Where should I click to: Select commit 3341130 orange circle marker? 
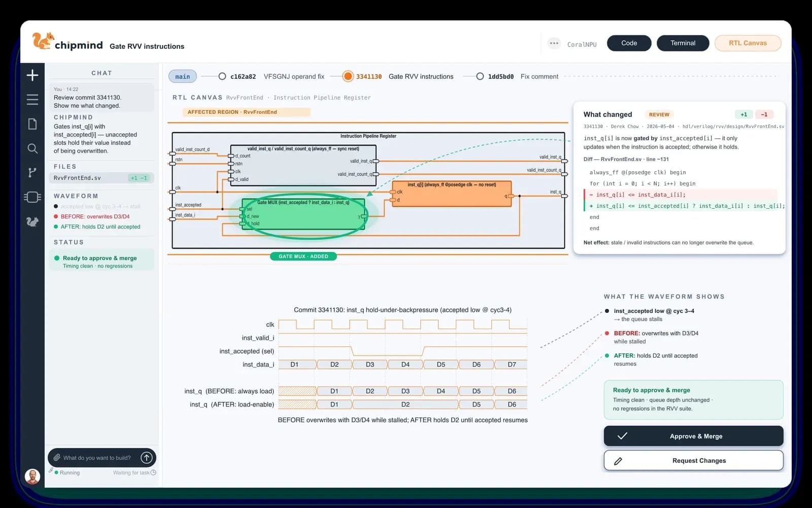(348, 76)
